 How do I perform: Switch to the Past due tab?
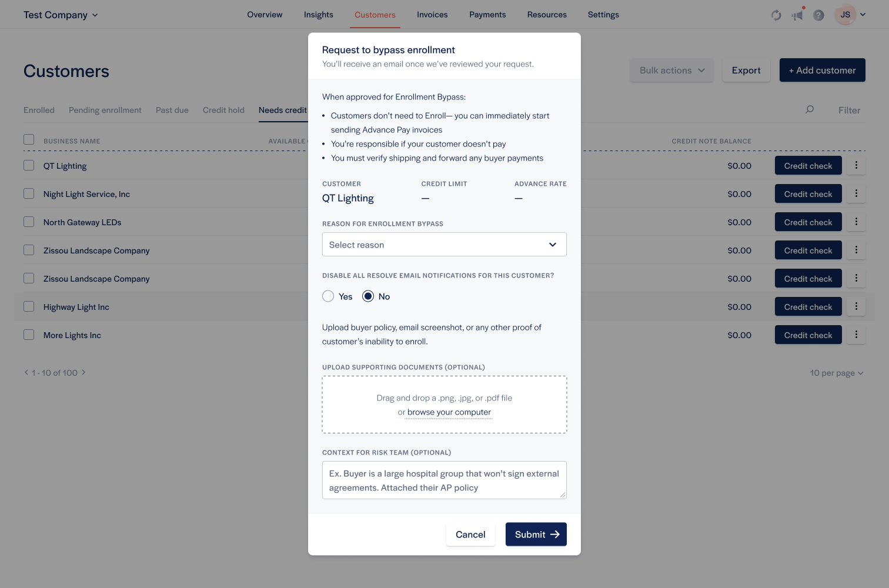[172, 110]
